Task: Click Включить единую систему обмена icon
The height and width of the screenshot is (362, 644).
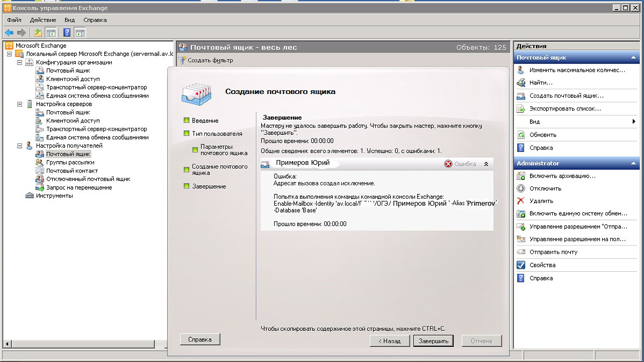Action: 521,213
